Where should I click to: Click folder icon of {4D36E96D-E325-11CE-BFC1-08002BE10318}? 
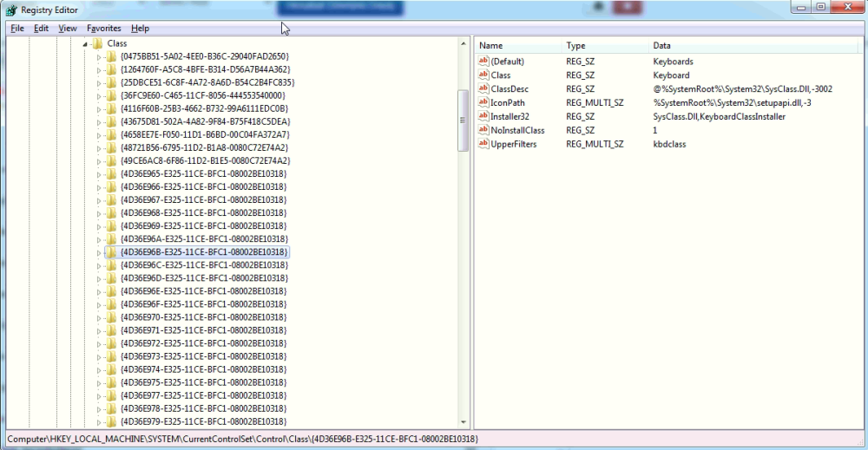point(111,278)
